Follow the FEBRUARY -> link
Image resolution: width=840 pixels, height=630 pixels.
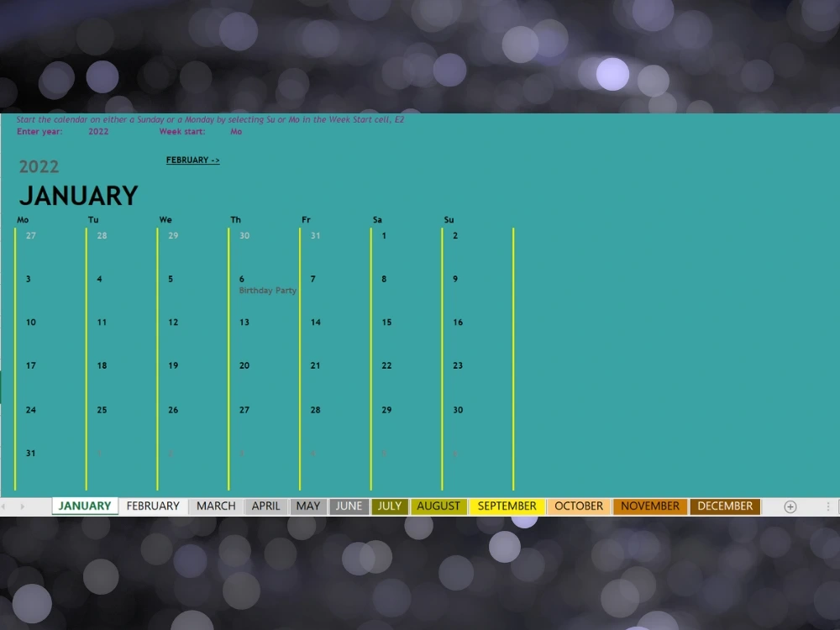pyautogui.click(x=193, y=160)
